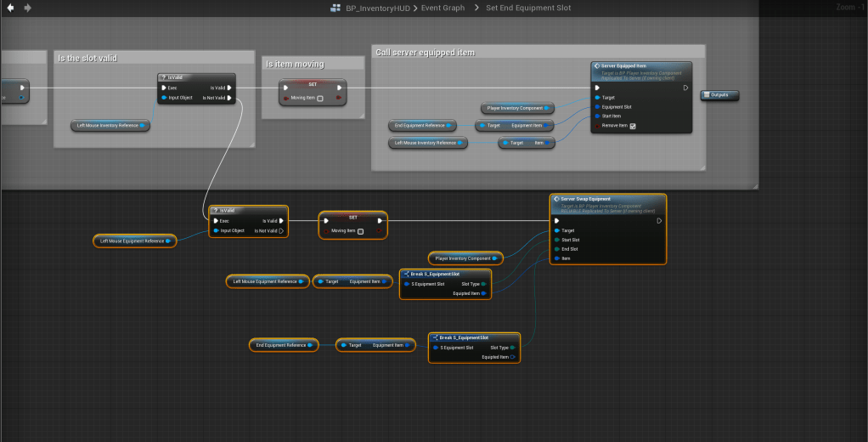Click the blueprint grid icon beside BP_InventoryHUD

pyautogui.click(x=336, y=8)
